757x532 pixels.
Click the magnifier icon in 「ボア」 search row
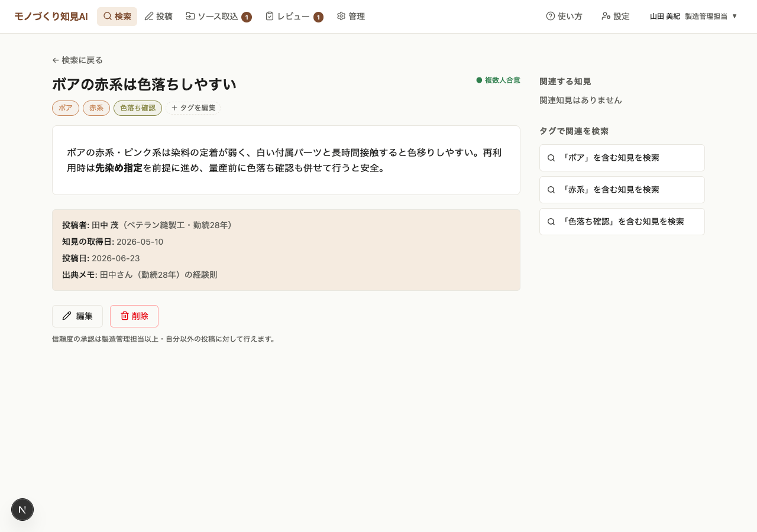pos(551,158)
